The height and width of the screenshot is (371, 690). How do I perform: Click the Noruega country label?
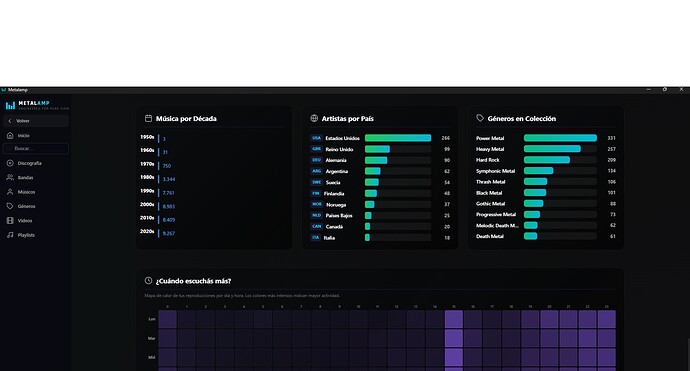[336, 205]
